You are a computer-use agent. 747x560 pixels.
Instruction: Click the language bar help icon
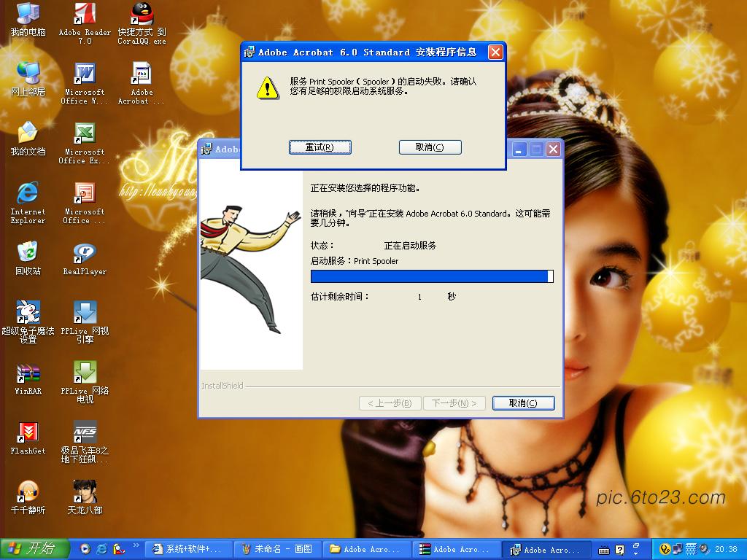point(620,550)
